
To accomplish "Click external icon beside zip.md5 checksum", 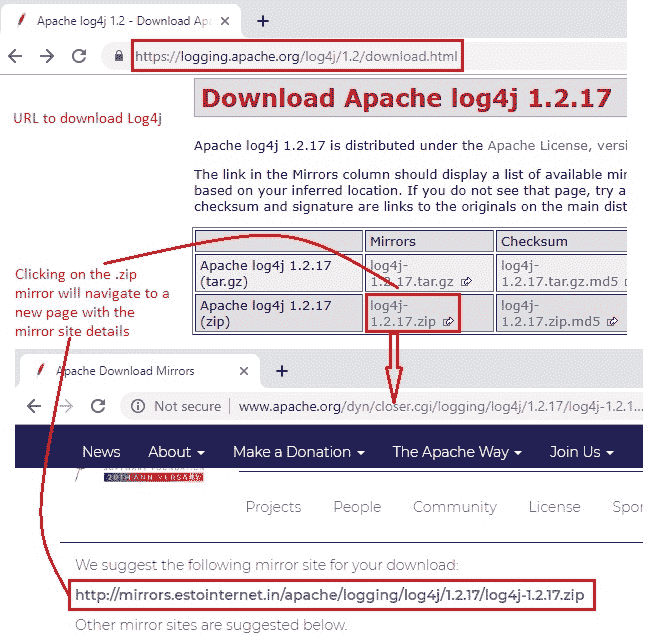I will click(613, 321).
